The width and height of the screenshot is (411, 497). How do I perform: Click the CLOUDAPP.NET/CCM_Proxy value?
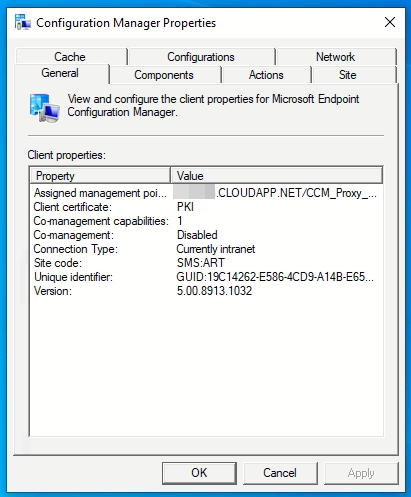click(275, 193)
